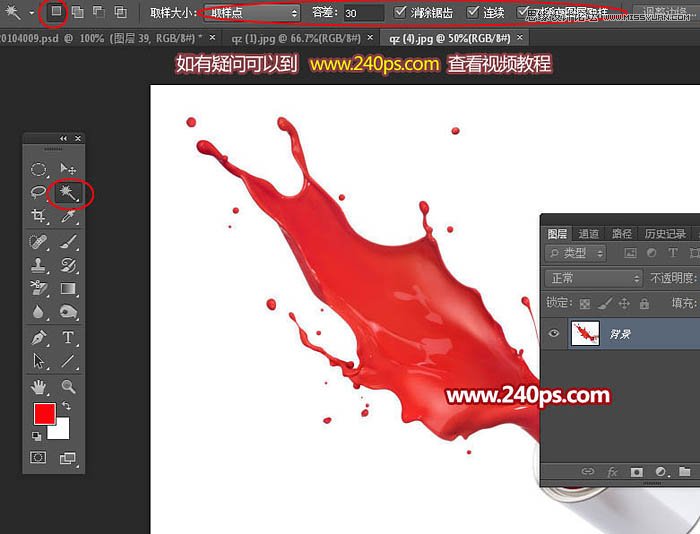Create a new layer group folder

point(684,471)
